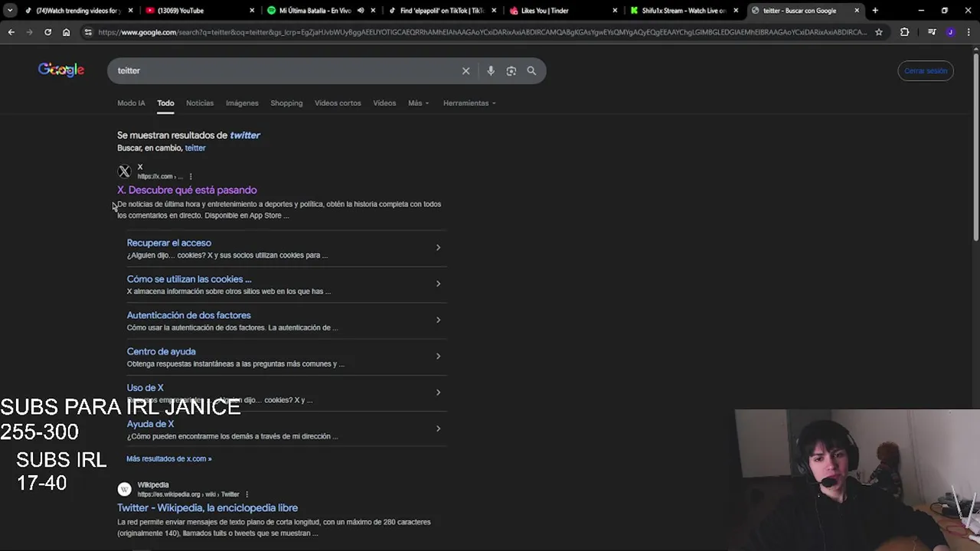The height and width of the screenshot is (551, 980).
Task: Open the Chrome three-dot menu
Action: tap(968, 32)
